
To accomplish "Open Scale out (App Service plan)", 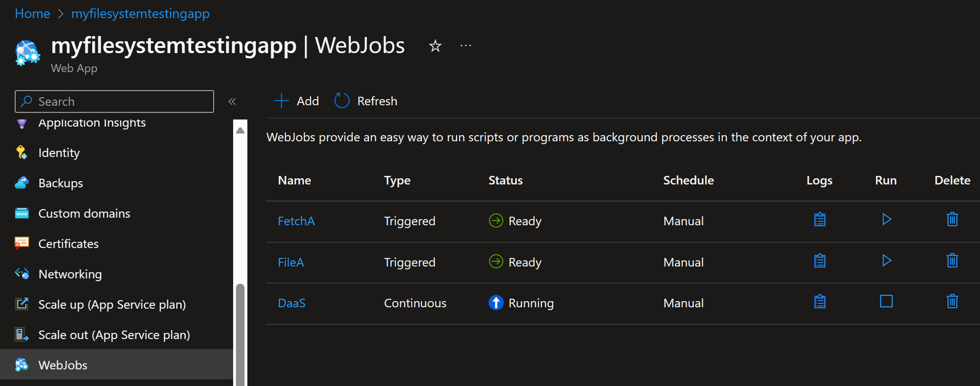I will click(x=114, y=335).
